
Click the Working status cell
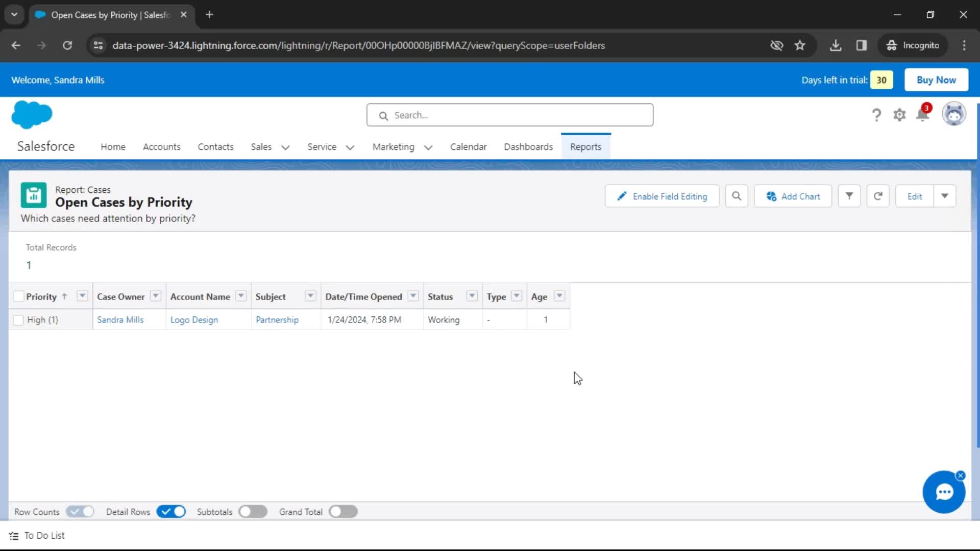[x=453, y=320]
